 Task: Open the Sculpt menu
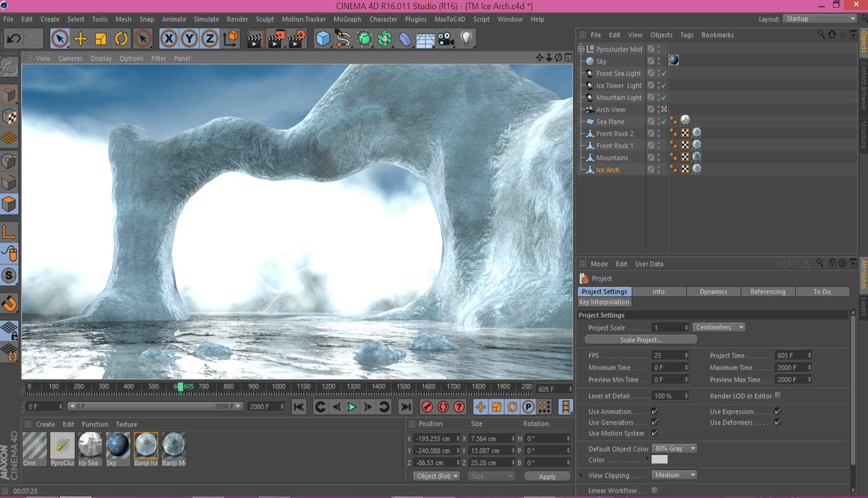coord(265,19)
